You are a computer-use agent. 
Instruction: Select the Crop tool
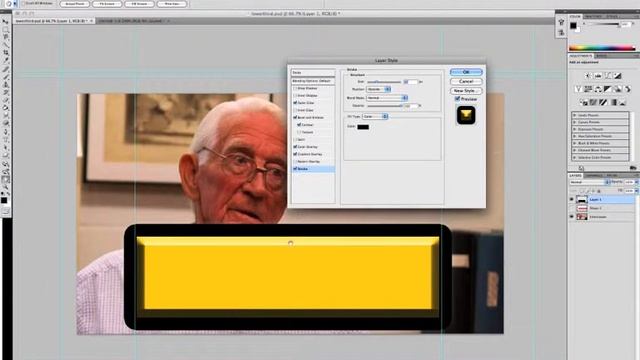click(6, 53)
